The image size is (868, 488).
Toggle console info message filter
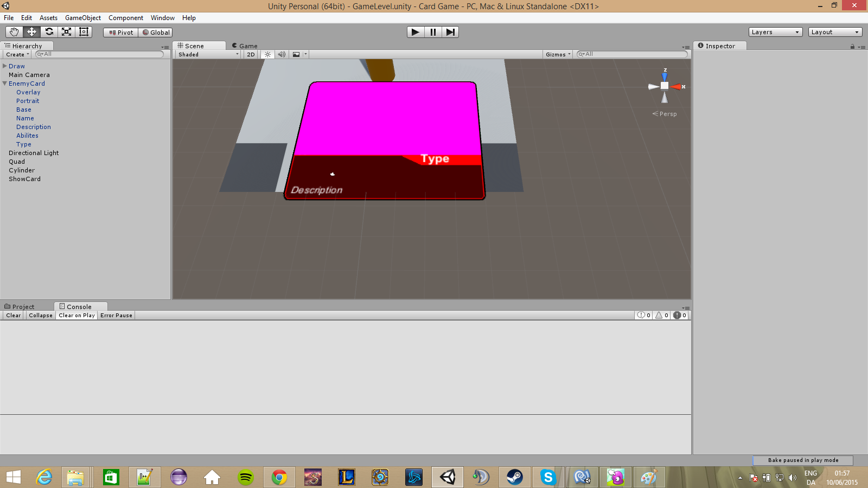644,315
